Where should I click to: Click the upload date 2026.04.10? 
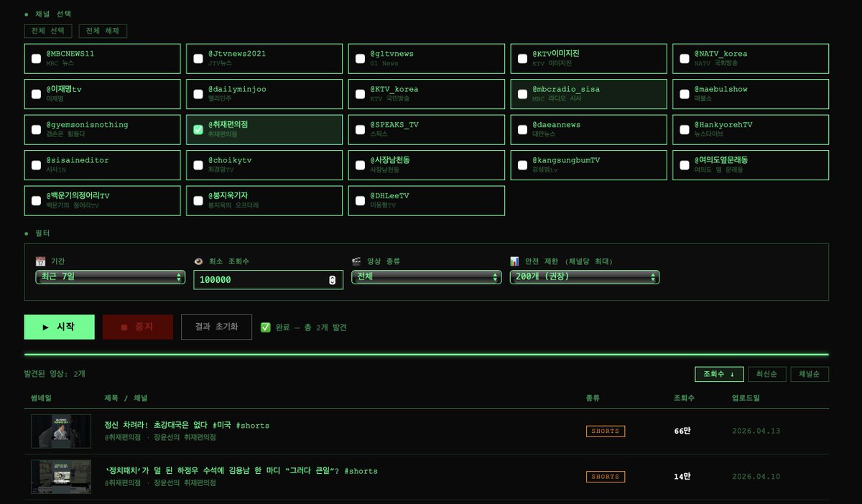pos(756,477)
